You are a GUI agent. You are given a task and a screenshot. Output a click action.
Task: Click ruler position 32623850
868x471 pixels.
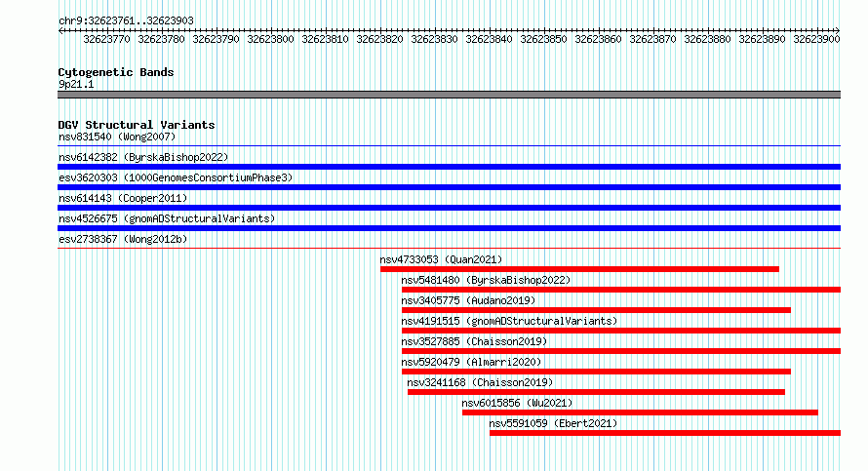pyautogui.click(x=543, y=39)
